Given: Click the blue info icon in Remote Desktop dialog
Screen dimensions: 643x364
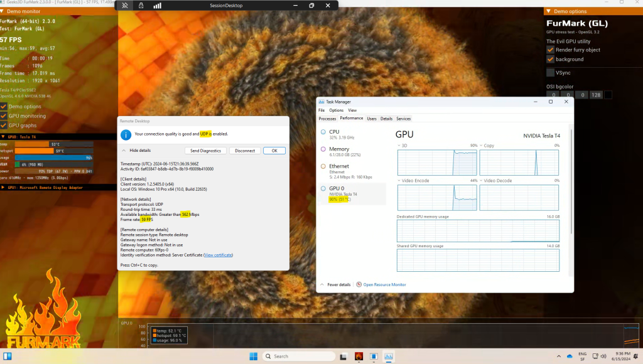Looking at the screenshot, I should pyautogui.click(x=126, y=134).
